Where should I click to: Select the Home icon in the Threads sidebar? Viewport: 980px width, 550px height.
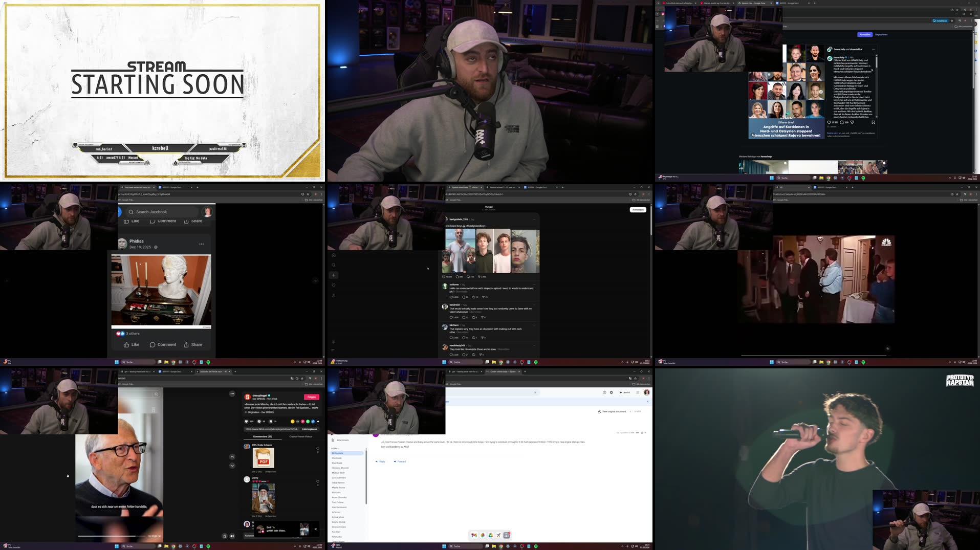(x=334, y=255)
